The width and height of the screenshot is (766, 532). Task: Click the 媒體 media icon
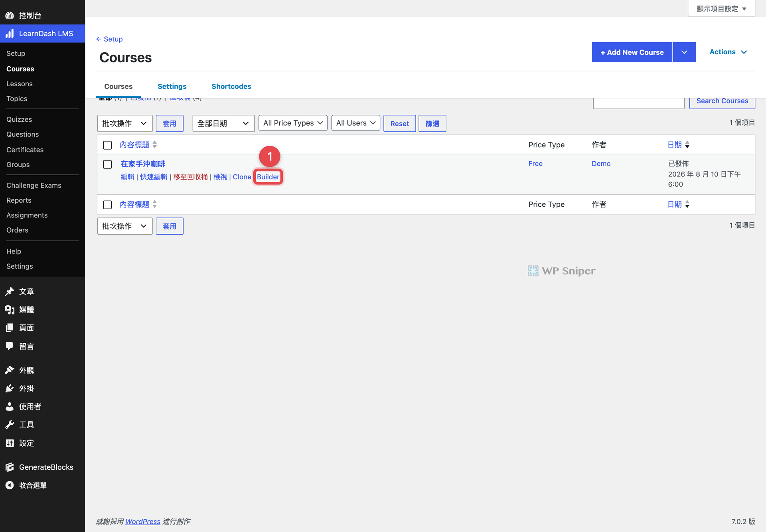point(10,310)
